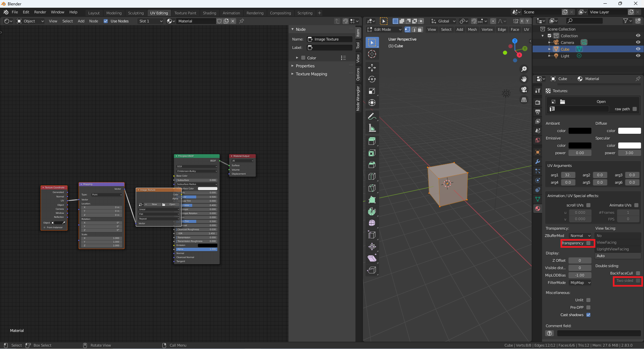This screenshot has width=644, height=349.
Task: Select the Move tool
Action: pos(372,68)
